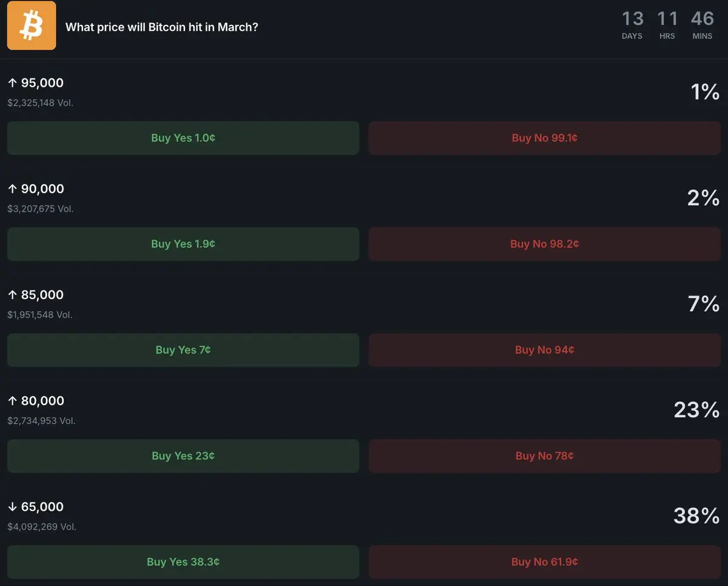Image resolution: width=728 pixels, height=586 pixels.
Task: Select the ↓ 65,000 outcome row label
Action: [36, 507]
